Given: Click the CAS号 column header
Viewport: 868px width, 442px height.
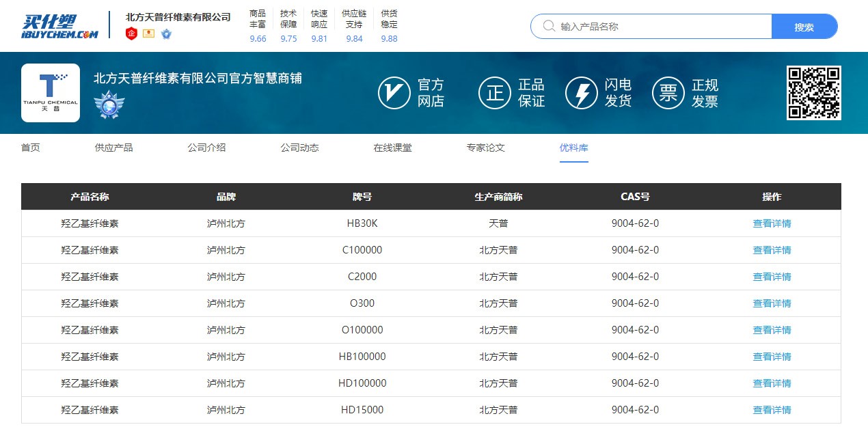Looking at the screenshot, I should [x=636, y=197].
